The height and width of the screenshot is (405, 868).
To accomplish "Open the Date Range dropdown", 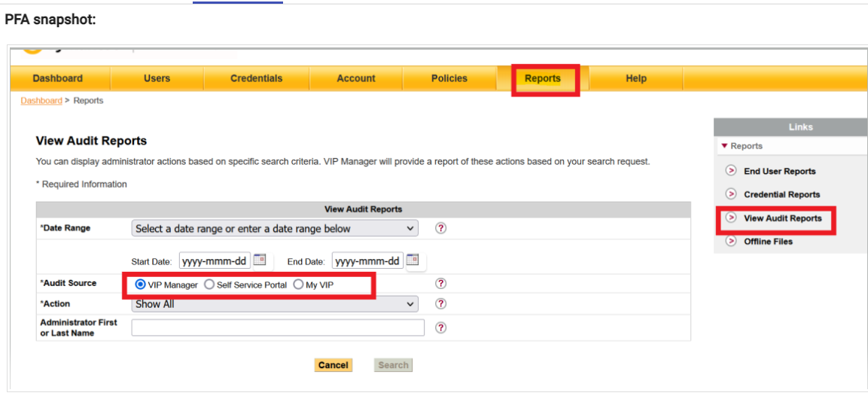I will pos(275,228).
